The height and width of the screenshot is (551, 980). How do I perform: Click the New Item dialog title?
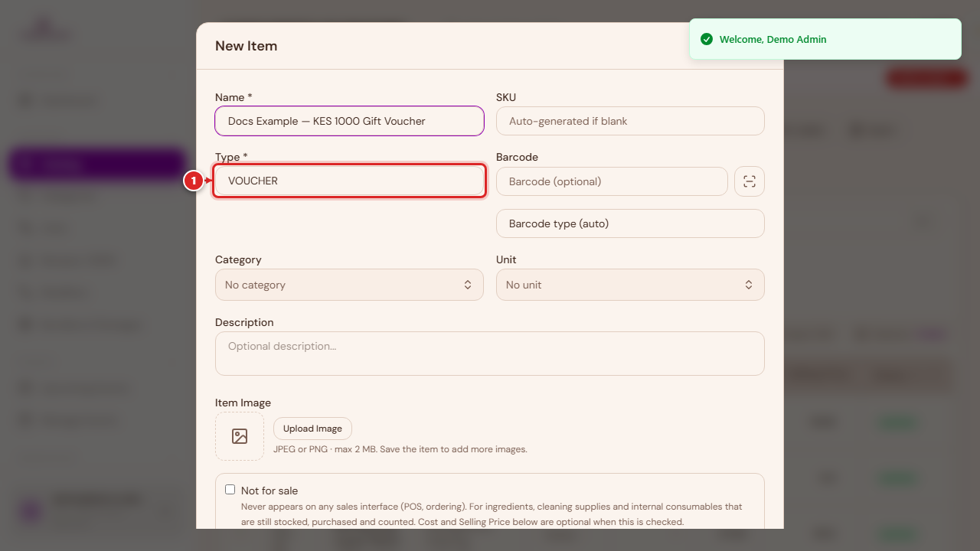[x=246, y=46]
